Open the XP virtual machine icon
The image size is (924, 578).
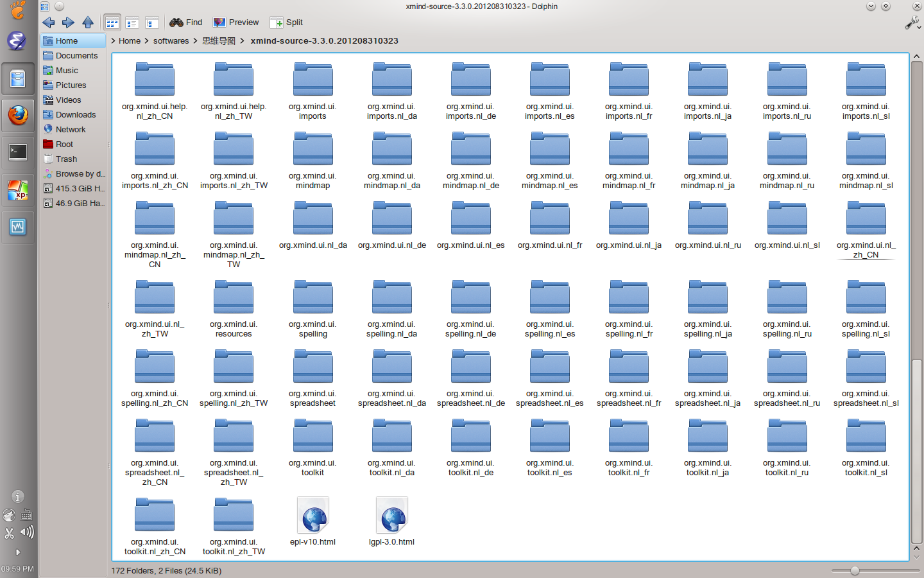pyautogui.click(x=18, y=190)
